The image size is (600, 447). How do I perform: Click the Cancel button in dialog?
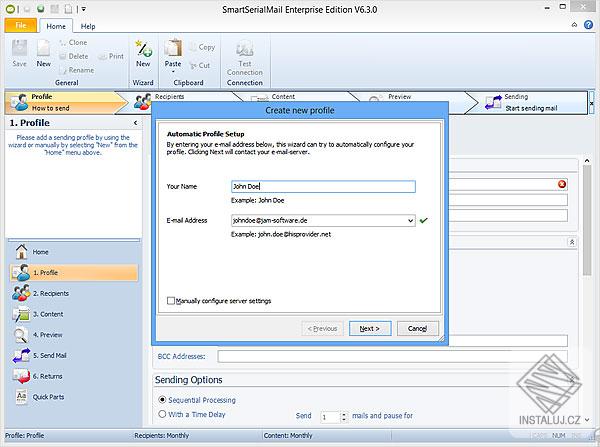(x=417, y=328)
